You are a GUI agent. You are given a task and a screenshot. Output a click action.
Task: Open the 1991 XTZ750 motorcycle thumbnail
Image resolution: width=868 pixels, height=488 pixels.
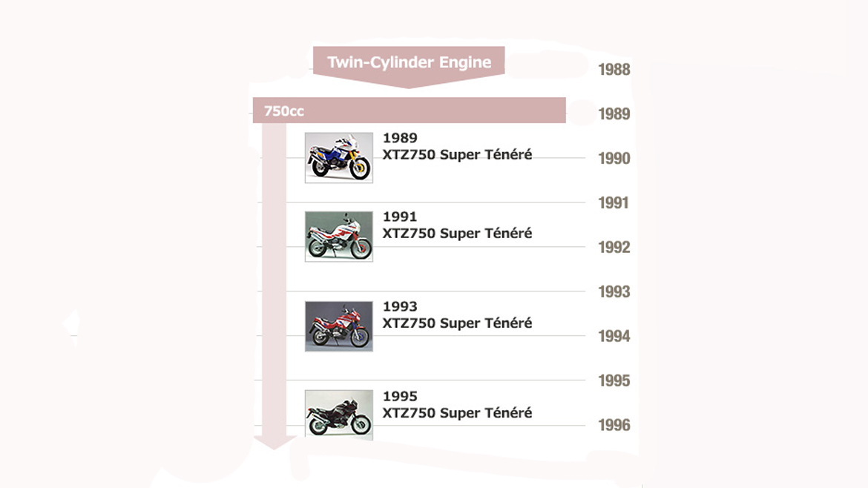(x=339, y=237)
